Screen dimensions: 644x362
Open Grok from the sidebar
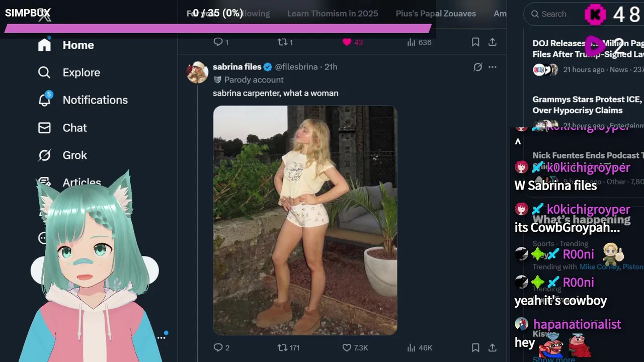coord(44,155)
